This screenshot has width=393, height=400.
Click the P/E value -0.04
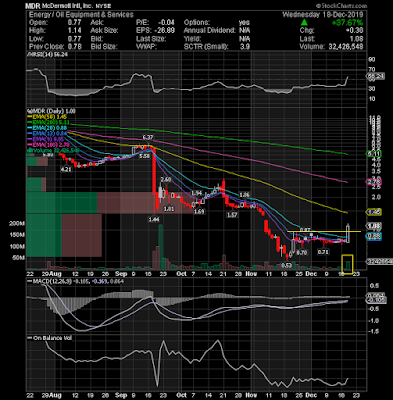[x=166, y=23]
